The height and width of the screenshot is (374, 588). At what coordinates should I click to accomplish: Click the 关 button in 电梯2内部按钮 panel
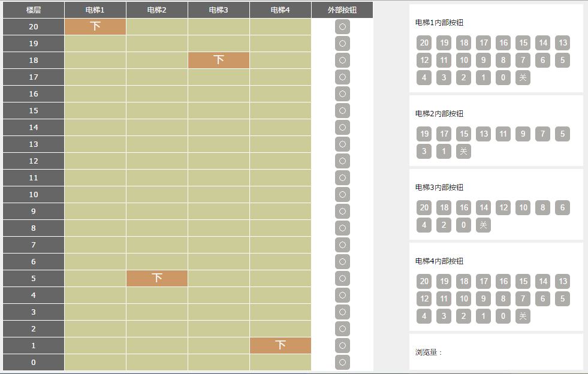(x=463, y=151)
